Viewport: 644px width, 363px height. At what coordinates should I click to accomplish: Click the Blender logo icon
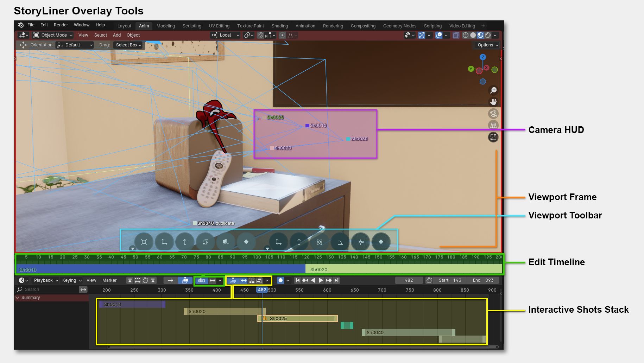tap(21, 25)
